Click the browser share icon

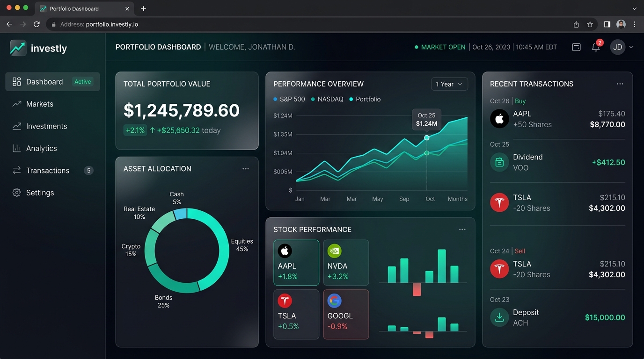(x=576, y=24)
